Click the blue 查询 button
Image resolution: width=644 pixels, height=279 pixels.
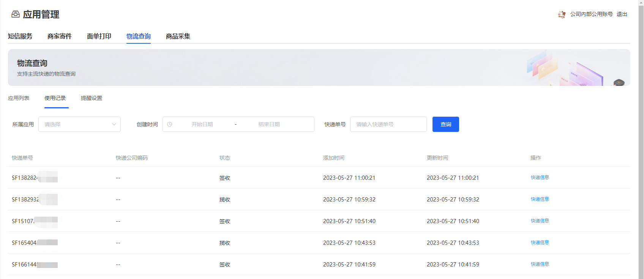coord(446,124)
